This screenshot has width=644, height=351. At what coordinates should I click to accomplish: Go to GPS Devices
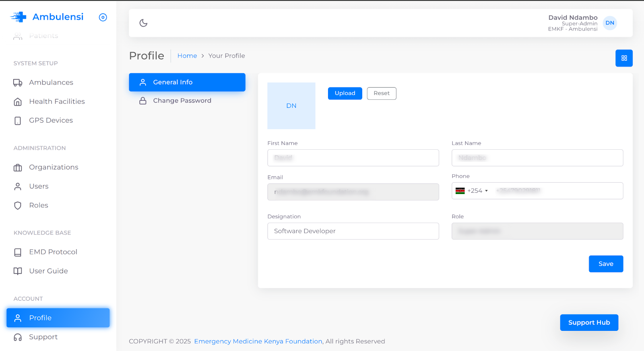(51, 120)
